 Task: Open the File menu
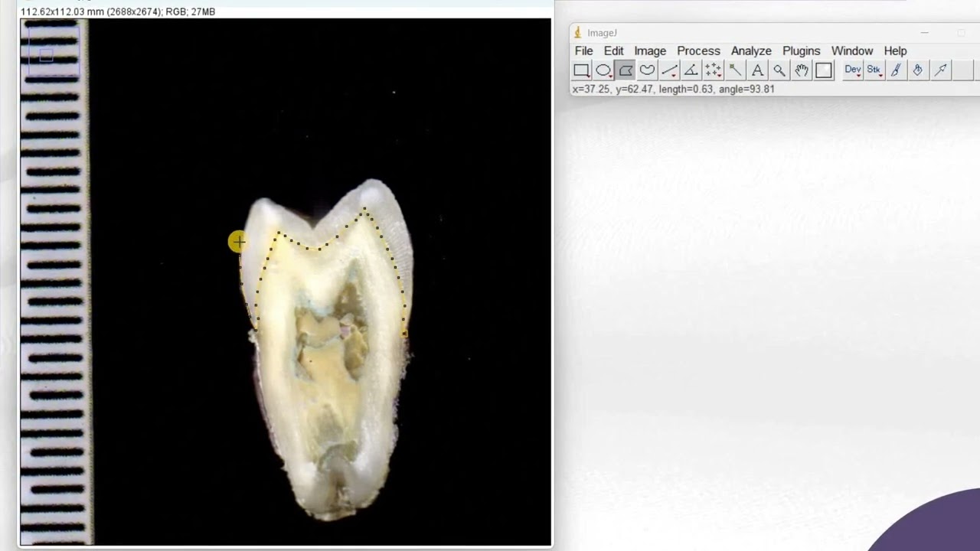point(583,51)
